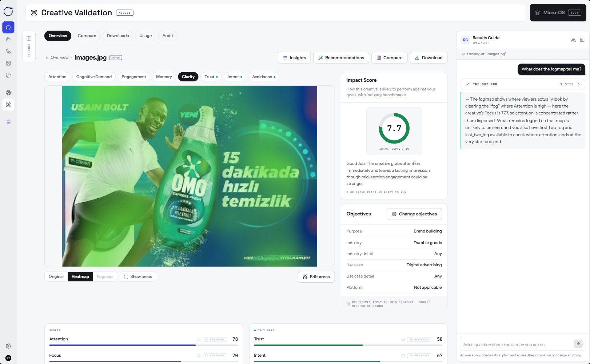
Task: Open the storefront sidebar icon
Action: [x=8, y=75]
